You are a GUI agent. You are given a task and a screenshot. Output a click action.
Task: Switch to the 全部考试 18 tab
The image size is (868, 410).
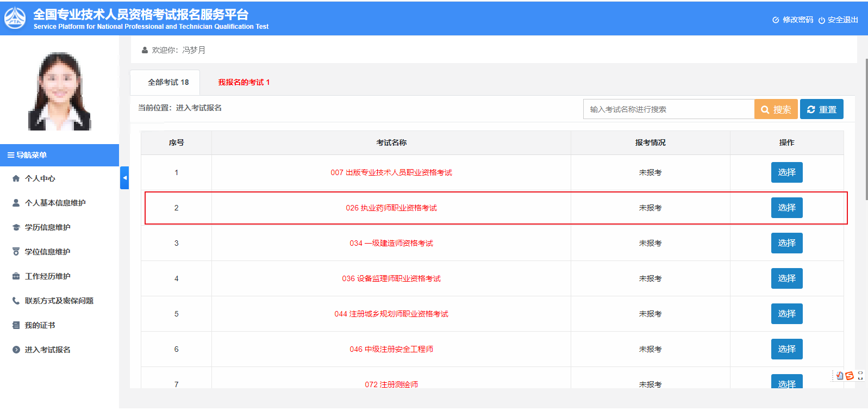168,83
